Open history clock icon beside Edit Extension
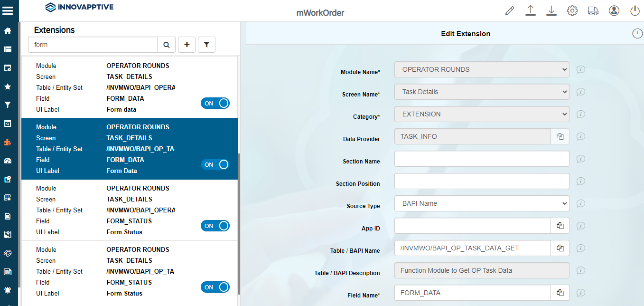Image resolution: width=644 pixels, height=306 pixels. (x=637, y=33)
